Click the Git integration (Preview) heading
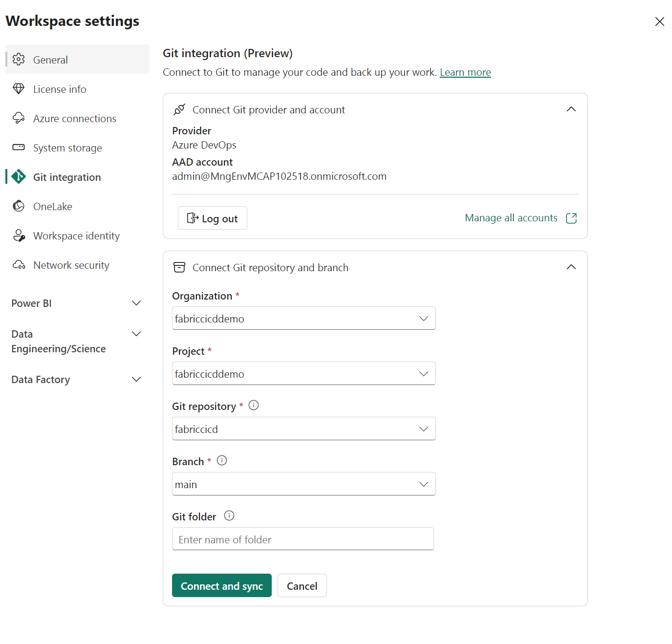This screenshot has height=644, width=672. click(228, 53)
